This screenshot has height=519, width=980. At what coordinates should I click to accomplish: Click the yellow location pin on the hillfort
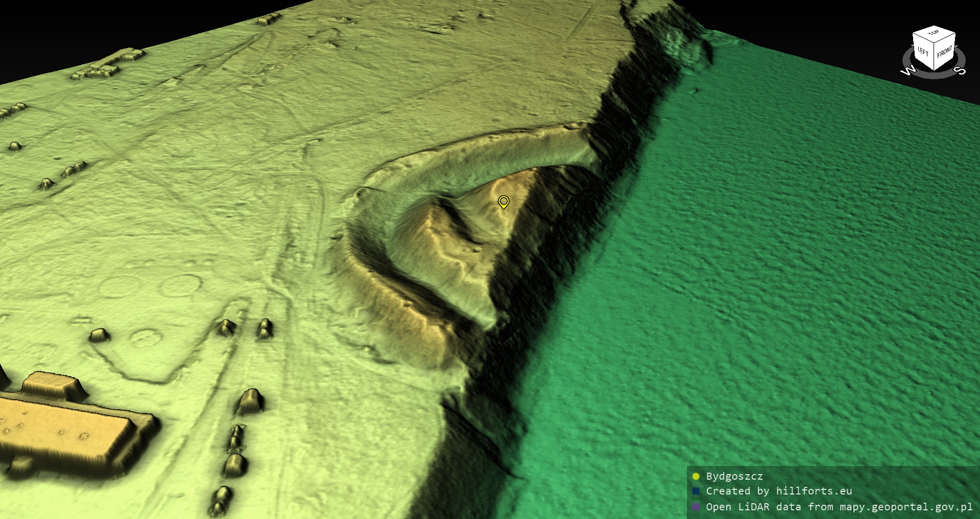503,202
